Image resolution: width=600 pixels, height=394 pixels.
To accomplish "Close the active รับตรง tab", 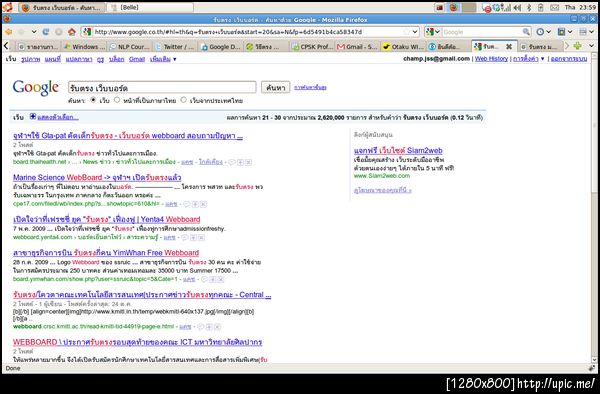I will tap(509, 47).
